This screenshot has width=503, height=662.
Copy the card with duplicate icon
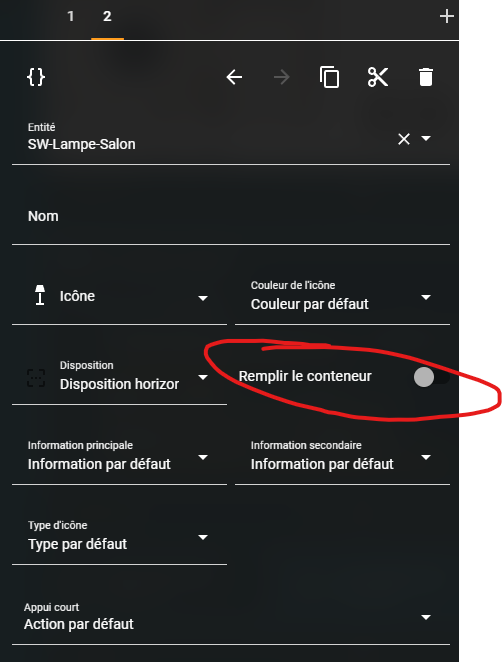pos(329,77)
